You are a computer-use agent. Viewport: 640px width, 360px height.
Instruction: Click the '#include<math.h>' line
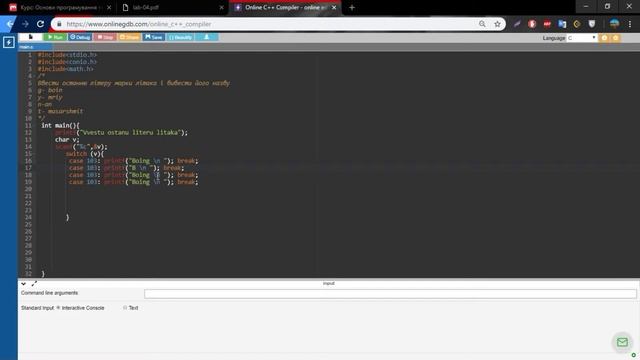66,69
